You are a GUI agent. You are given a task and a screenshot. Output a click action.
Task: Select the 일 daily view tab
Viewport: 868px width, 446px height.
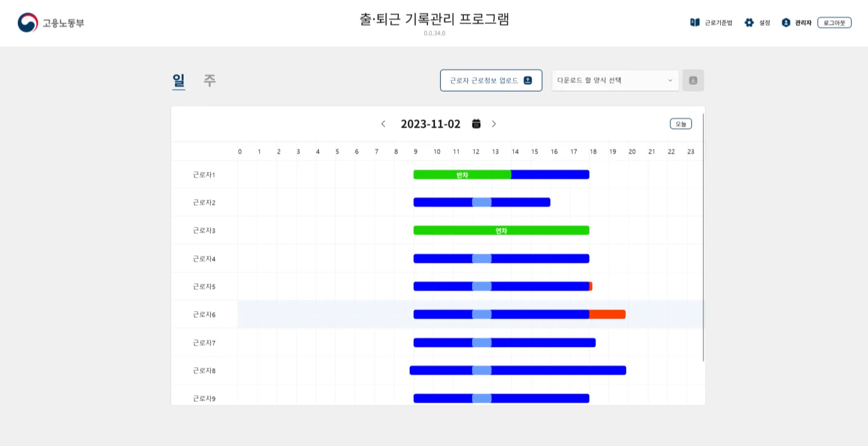click(179, 80)
